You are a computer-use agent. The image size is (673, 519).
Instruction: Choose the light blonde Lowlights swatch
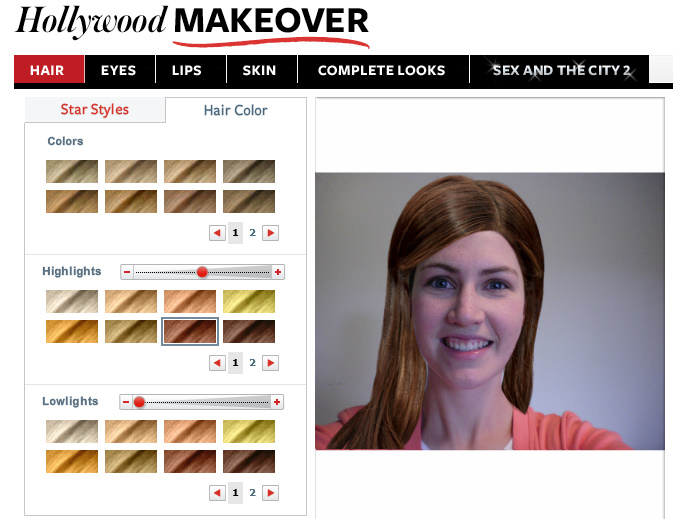point(131,431)
